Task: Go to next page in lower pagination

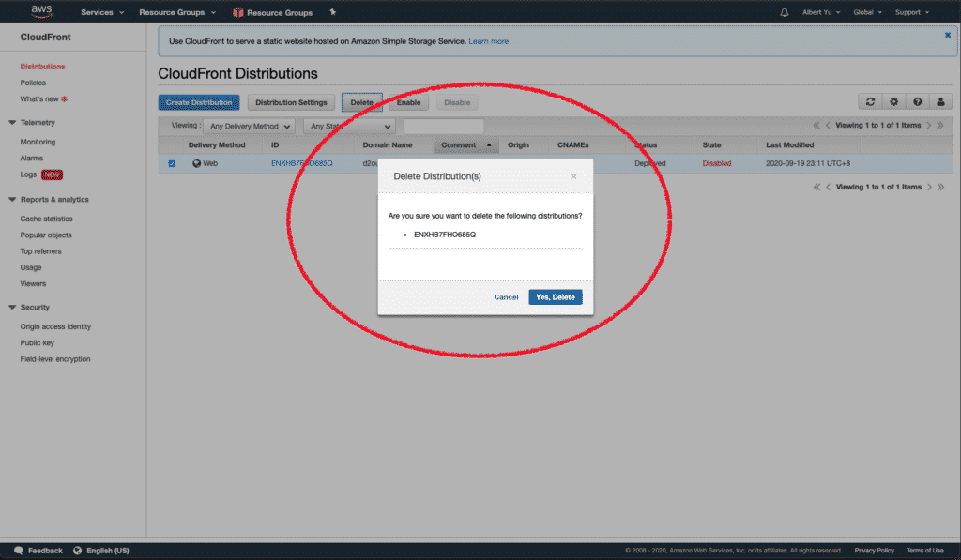Action: pos(930,187)
